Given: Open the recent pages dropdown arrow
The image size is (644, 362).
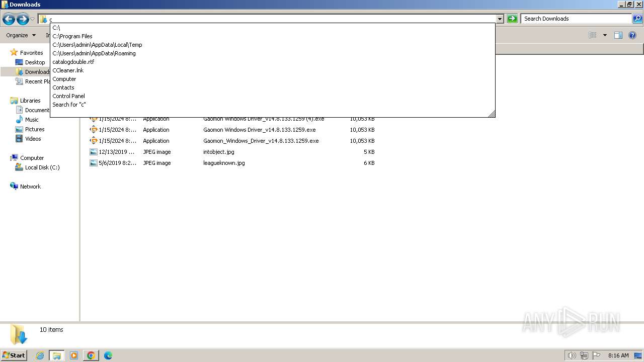Looking at the screenshot, I should (33, 19).
